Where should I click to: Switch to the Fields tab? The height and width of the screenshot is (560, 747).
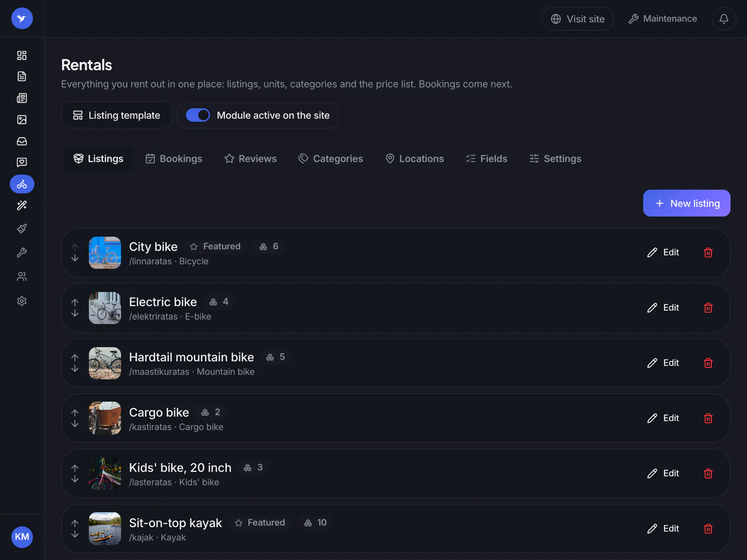pyautogui.click(x=486, y=159)
